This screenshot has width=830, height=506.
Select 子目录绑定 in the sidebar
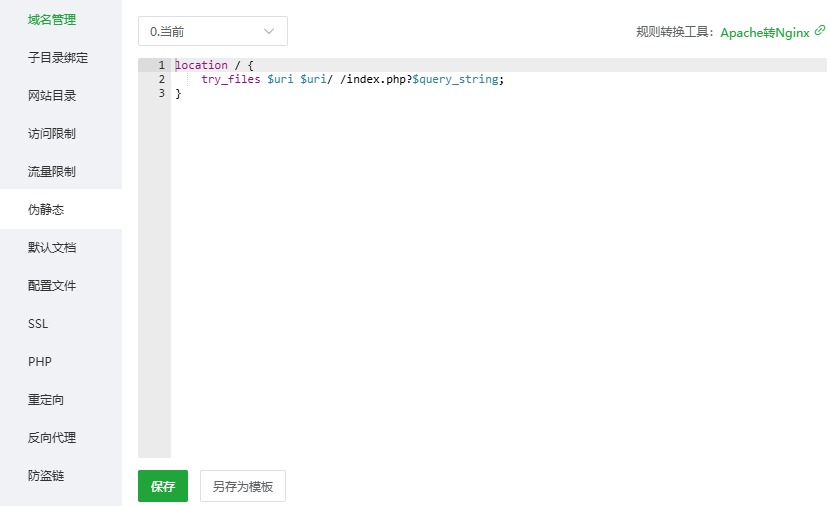click(58, 57)
